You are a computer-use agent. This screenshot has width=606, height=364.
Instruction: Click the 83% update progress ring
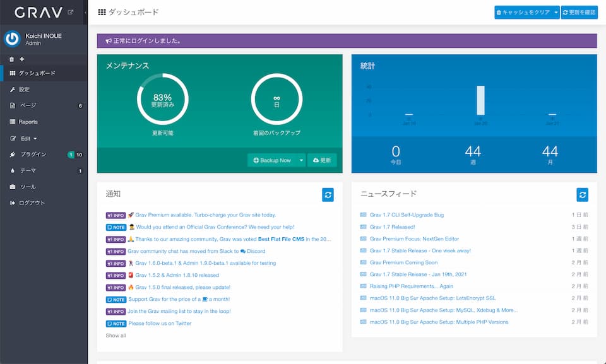(x=162, y=100)
